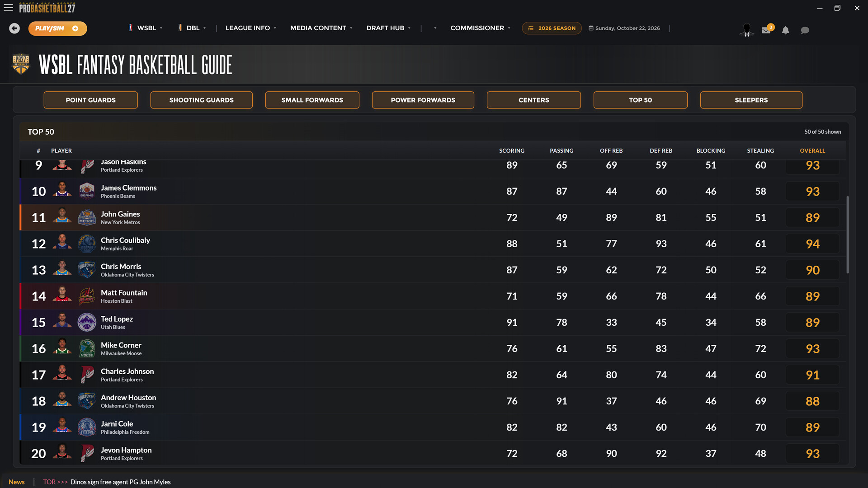Expand the WSBL league dropdown
This screenshot has height=488, width=868.
(x=146, y=28)
